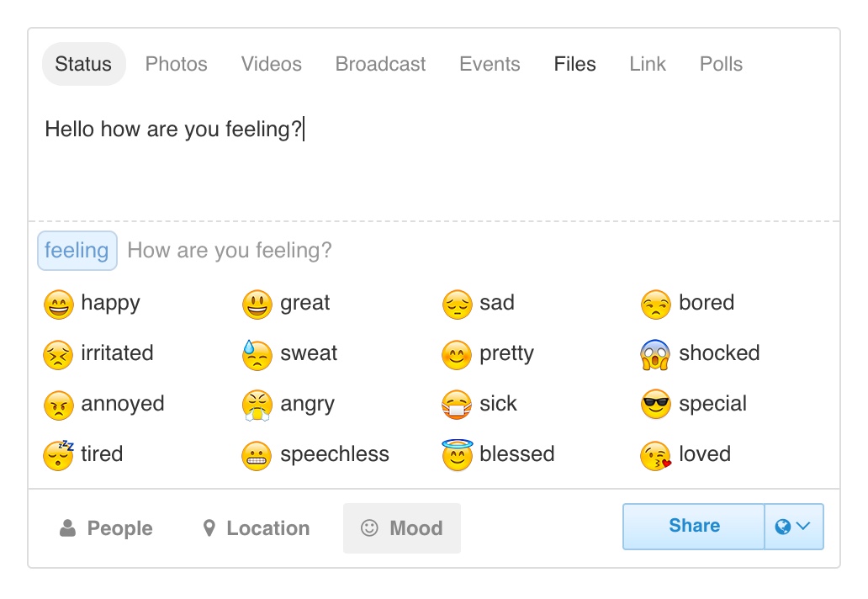Add a Location to the post
The width and height of the screenshot is (868, 599).
pyautogui.click(x=256, y=528)
